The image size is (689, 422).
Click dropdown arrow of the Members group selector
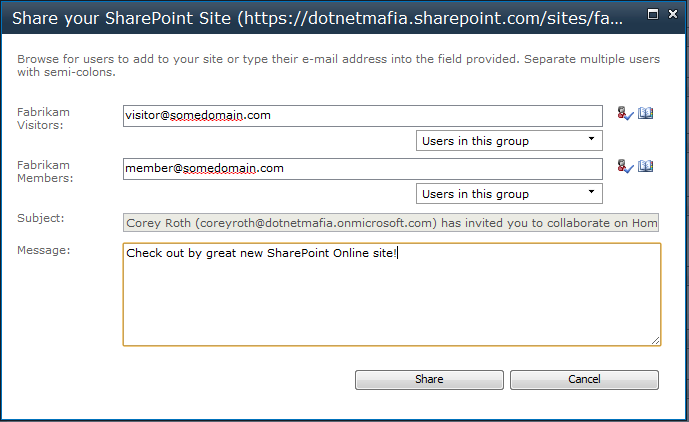591,192
